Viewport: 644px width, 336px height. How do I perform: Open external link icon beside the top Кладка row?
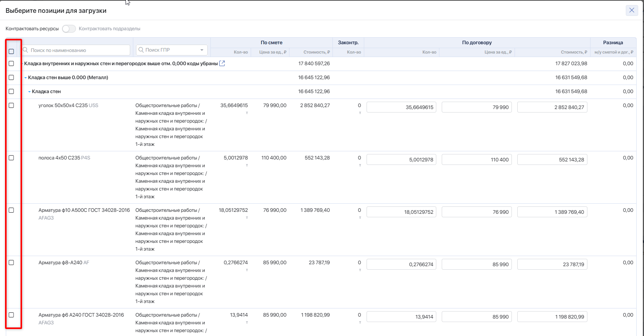click(x=222, y=63)
